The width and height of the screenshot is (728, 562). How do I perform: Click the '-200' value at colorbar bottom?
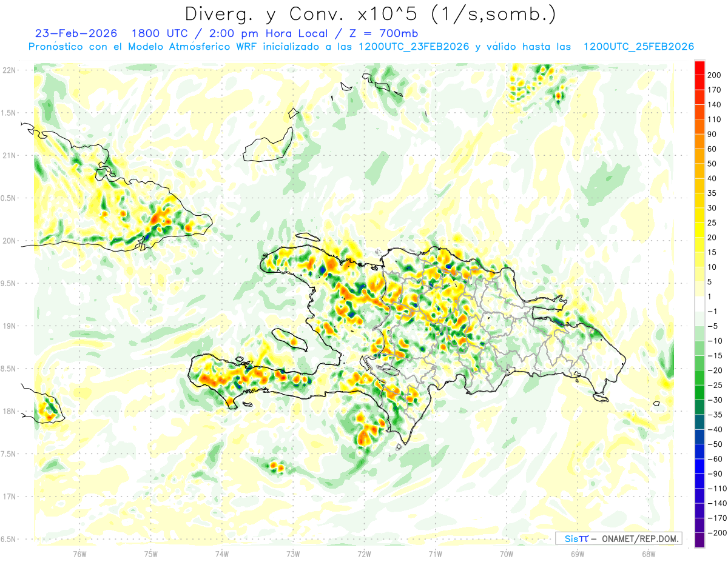coord(716,533)
